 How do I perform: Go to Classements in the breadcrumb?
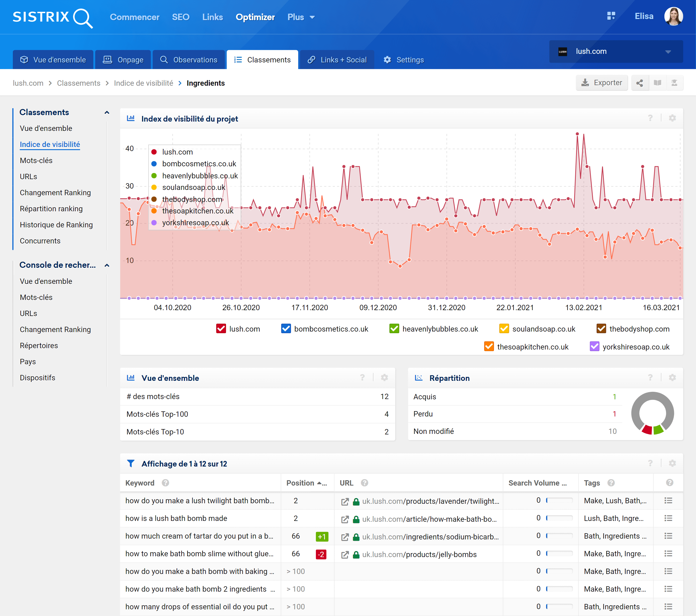(79, 83)
